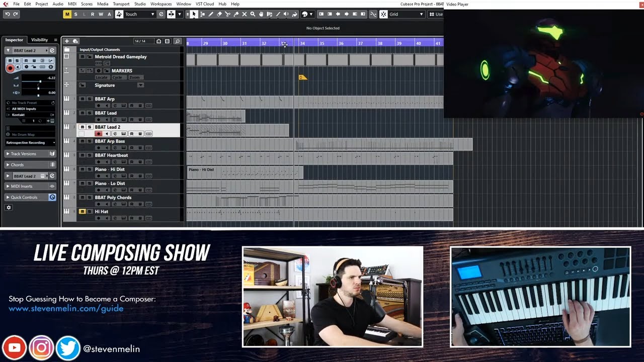The image size is (644, 362).
Task: Select the Comp hand tool
Action: pyautogui.click(x=261, y=14)
